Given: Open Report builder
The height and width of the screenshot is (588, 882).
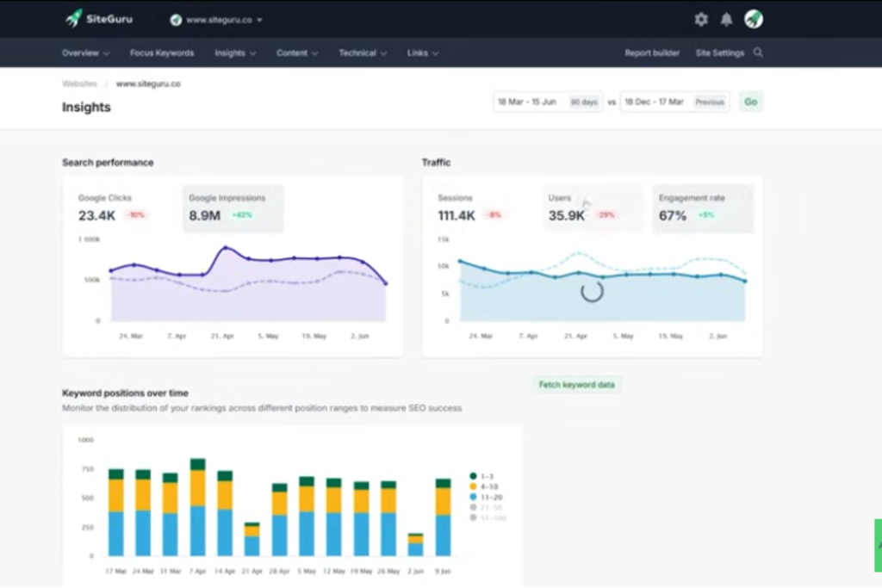Looking at the screenshot, I should pyautogui.click(x=652, y=53).
